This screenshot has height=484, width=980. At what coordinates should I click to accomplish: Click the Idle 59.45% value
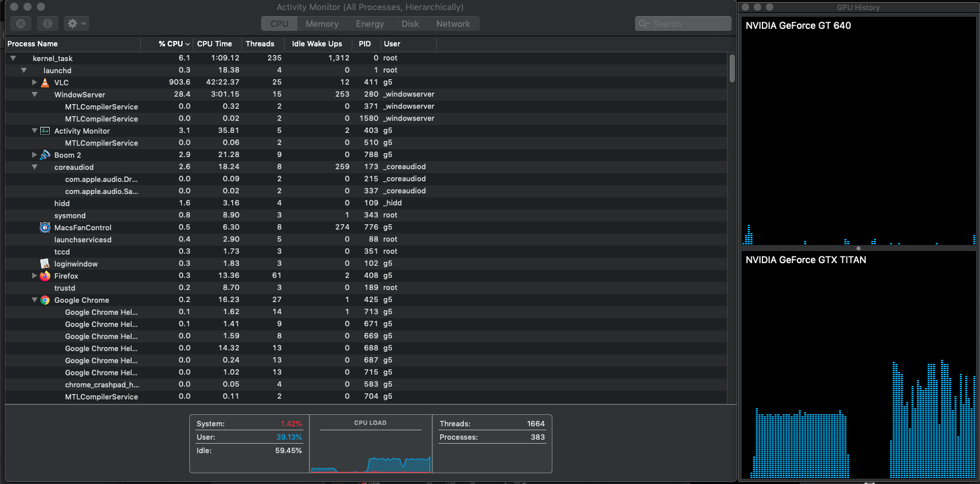click(289, 451)
